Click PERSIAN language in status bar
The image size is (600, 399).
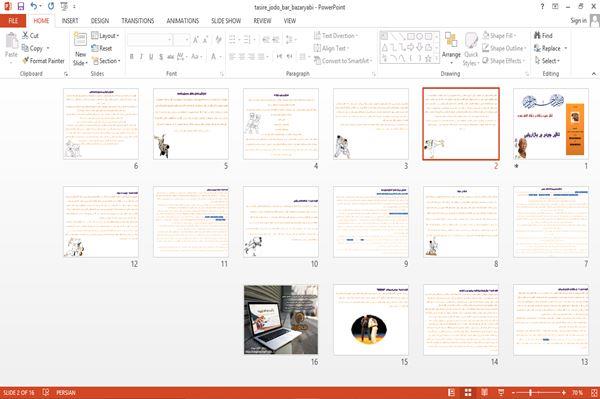coord(66,392)
